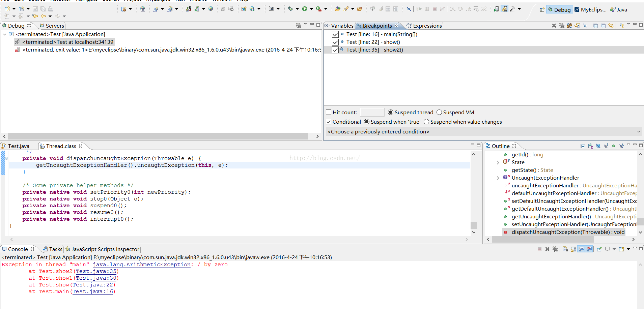Switch to the MyEclipse perspective
This screenshot has height=309, width=644.
590,9
